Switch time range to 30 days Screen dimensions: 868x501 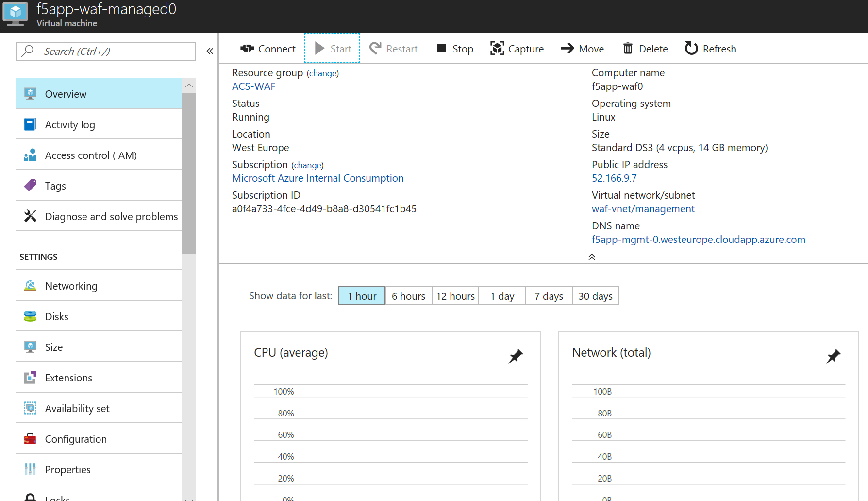tap(595, 296)
